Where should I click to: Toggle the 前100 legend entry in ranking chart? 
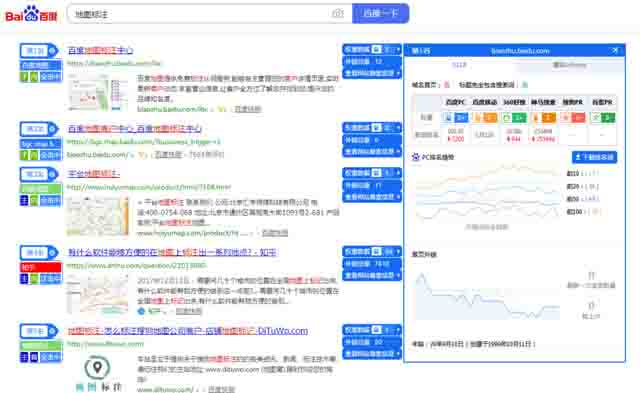(x=584, y=211)
